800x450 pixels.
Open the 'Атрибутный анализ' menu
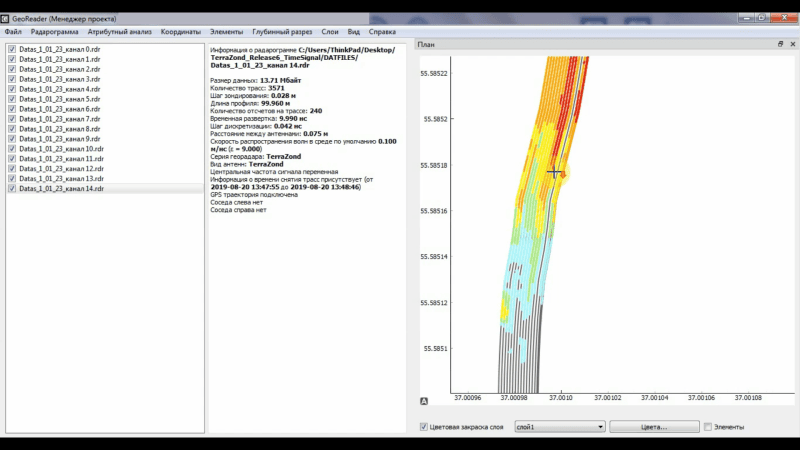pyautogui.click(x=120, y=32)
